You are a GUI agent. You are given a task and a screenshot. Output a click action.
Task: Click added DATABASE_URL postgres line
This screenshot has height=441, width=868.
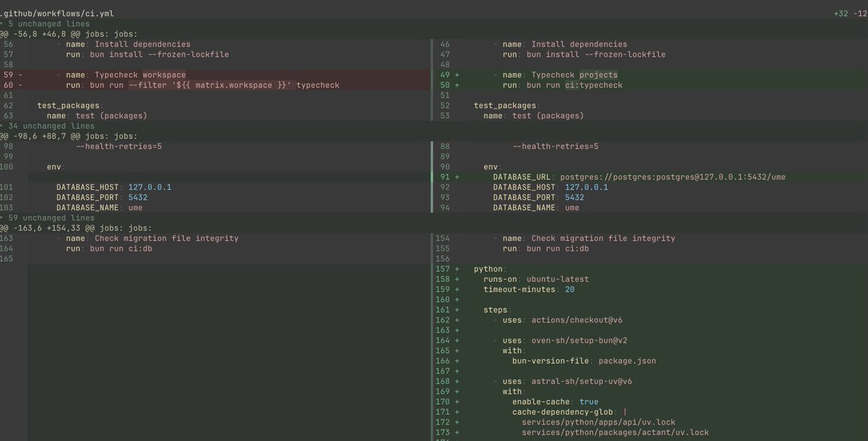coord(639,177)
